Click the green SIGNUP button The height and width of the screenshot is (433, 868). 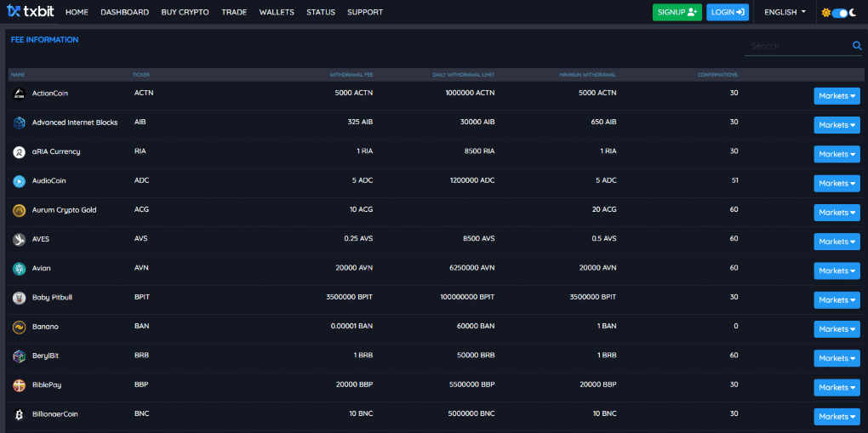[677, 12]
